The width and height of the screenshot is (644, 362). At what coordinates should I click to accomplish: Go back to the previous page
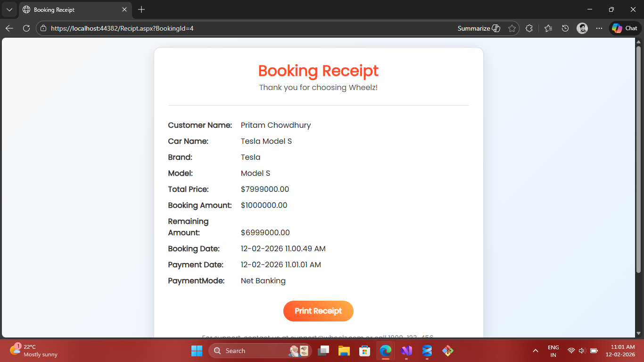tap(9, 28)
